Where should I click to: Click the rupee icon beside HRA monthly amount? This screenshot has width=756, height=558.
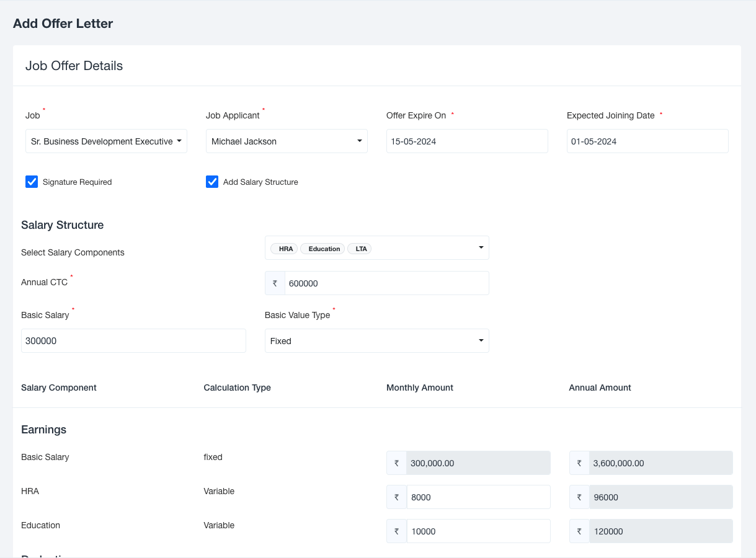coord(396,497)
